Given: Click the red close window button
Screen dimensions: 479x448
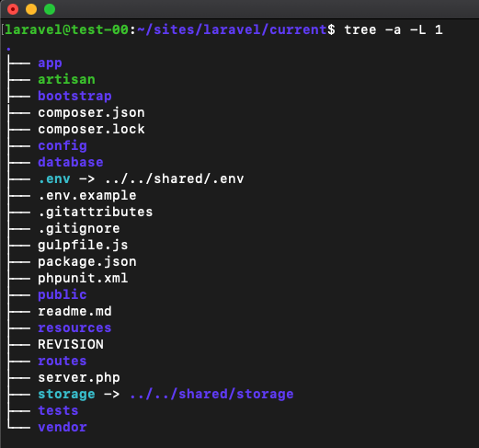Looking at the screenshot, I should 13,9.
